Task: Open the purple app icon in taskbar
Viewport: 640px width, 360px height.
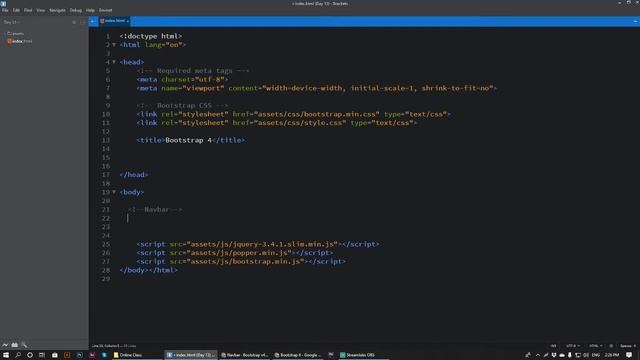Action: click(x=331, y=355)
